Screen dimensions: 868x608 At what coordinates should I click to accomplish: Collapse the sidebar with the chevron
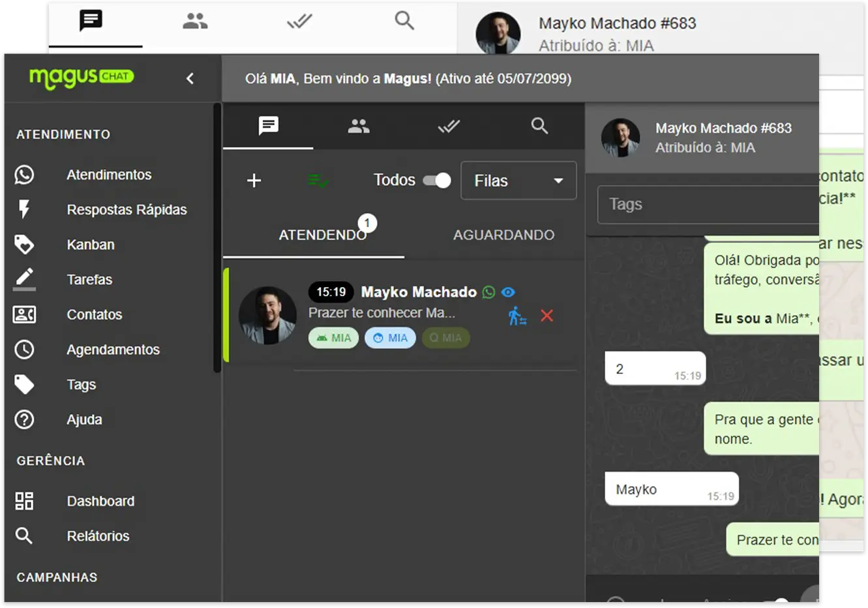tap(190, 78)
